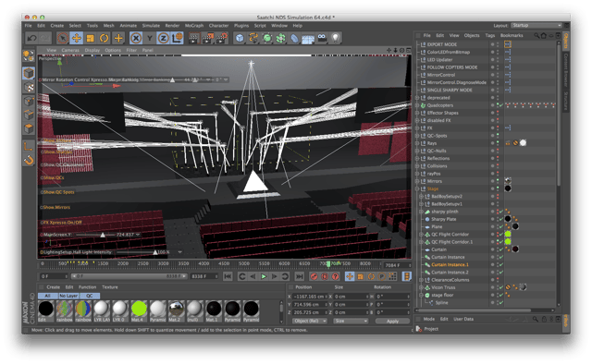Screen dimensions: 592x364
Task: Add a Cube primitive object
Action: [240, 38]
